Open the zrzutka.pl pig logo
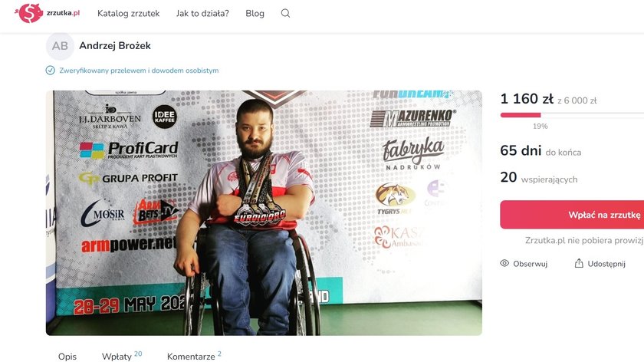Image resolution: width=644 pixels, height=362 pixels. (29, 13)
